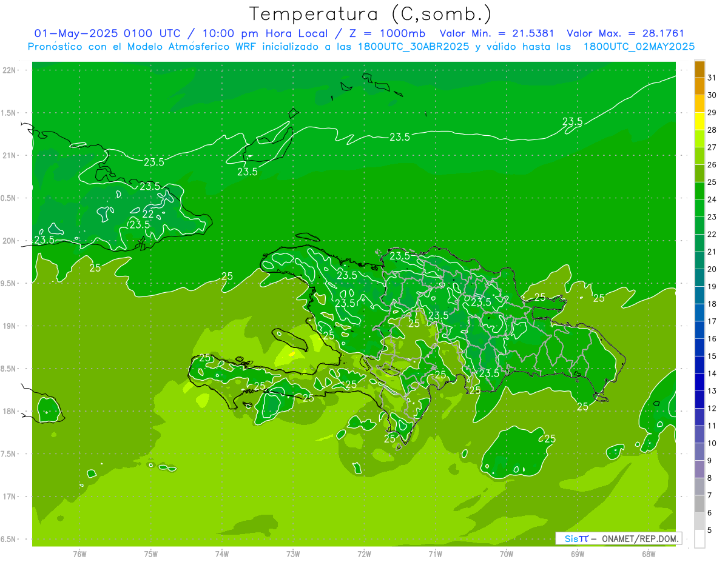This screenshot has width=728, height=562.
Task: Click the 68W longitude label
Action: click(x=649, y=554)
